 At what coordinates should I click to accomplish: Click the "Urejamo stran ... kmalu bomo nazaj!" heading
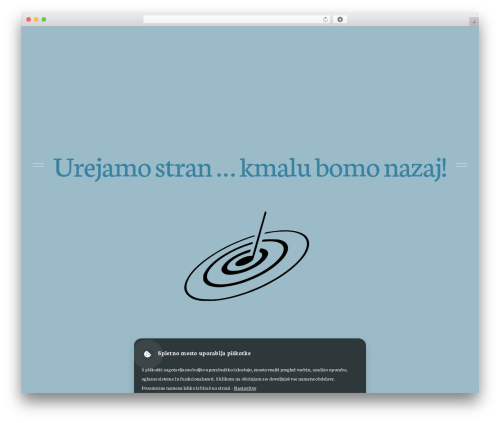(x=250, y=168)
